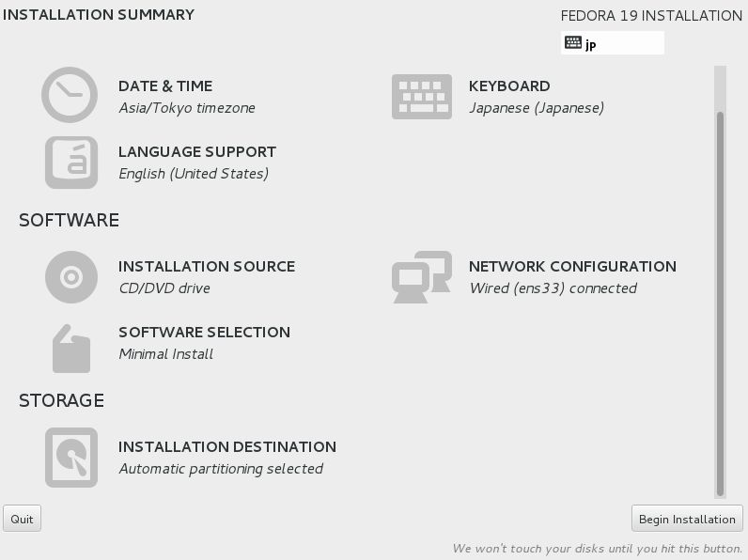Select the Installation Source disc icon
Screen dimensions: 748x560
pos(71,277)
